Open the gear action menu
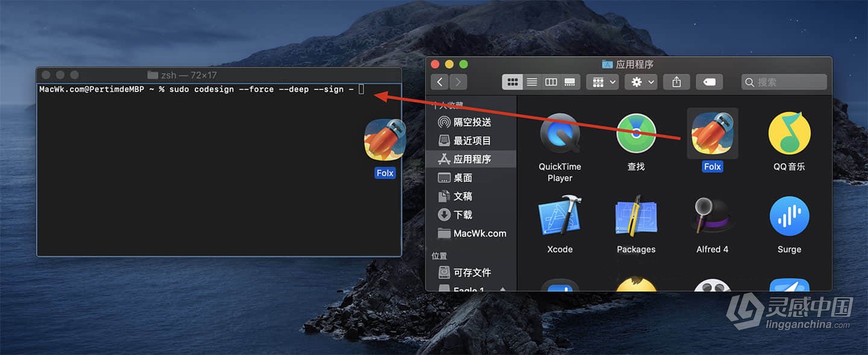 click(x=641, y=82)
